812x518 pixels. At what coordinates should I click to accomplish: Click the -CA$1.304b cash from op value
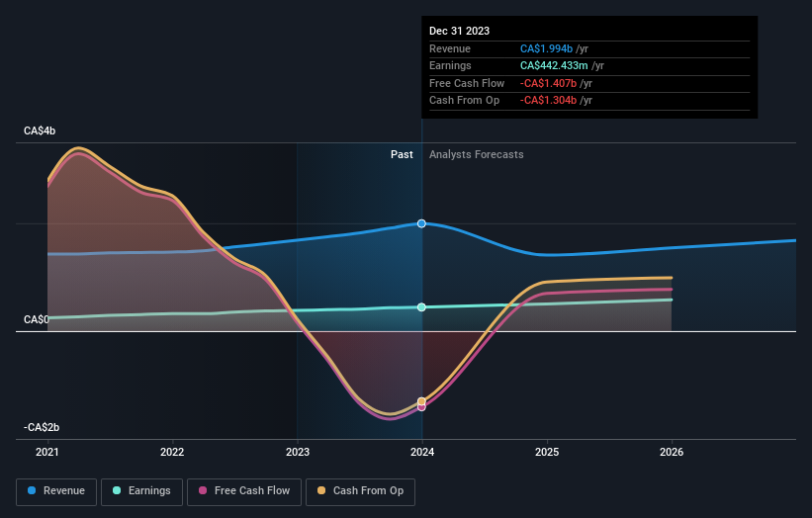(x=548, y=101)
